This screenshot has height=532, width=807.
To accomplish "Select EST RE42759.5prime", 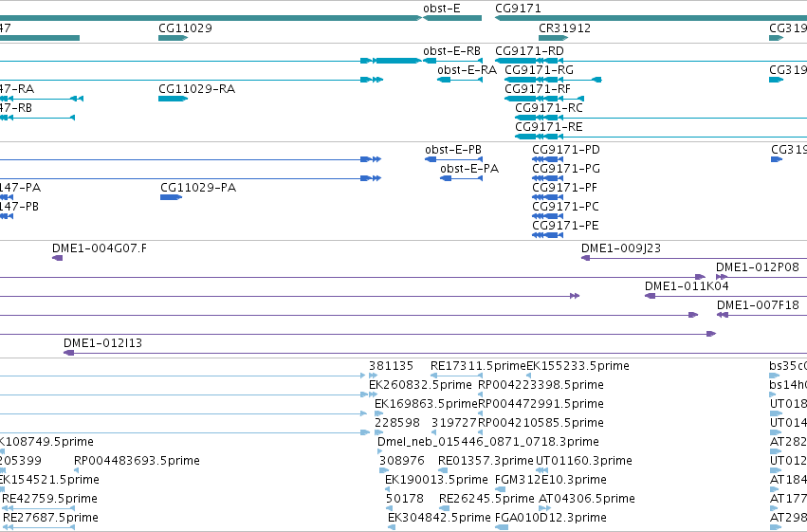I will click(39, 509).
